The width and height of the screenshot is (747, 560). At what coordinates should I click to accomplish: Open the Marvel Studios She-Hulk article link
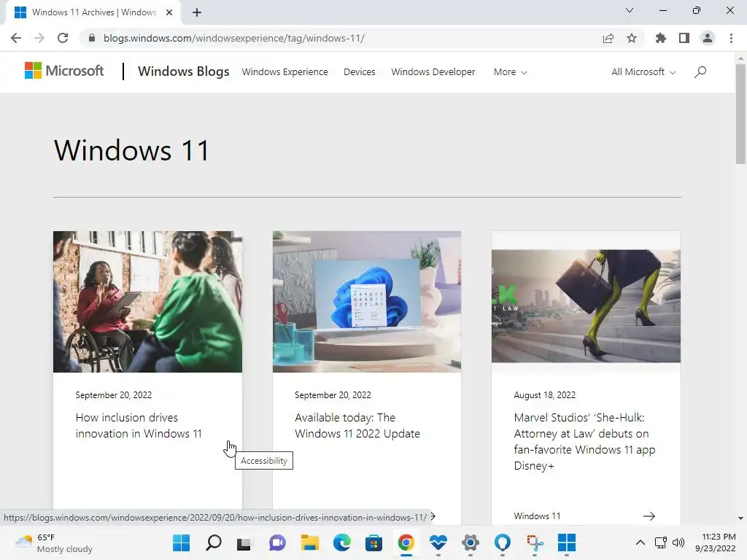point(584,441)
